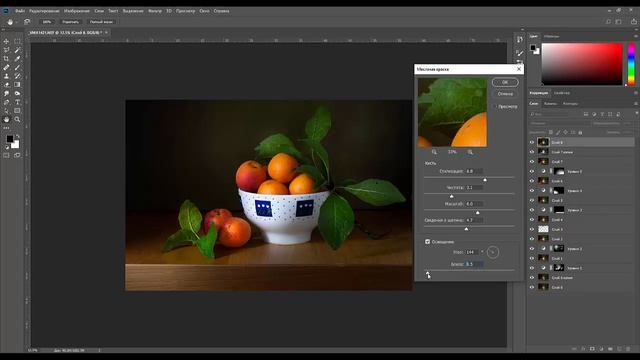Screen dimensions: 640x360
Task: Zoom in on Oil Paint preview
Action: pos(470,152)
